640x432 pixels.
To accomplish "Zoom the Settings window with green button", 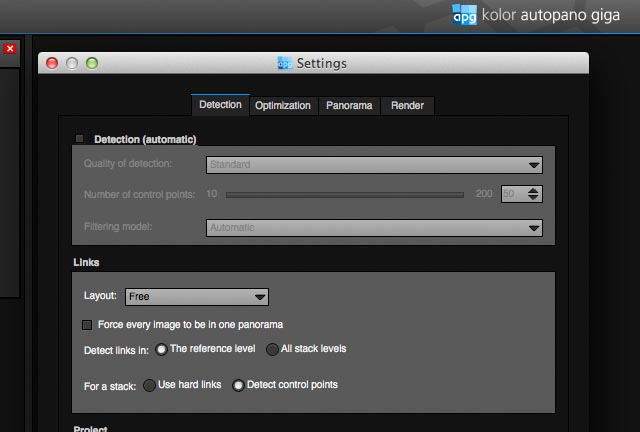I will (92, 63).
